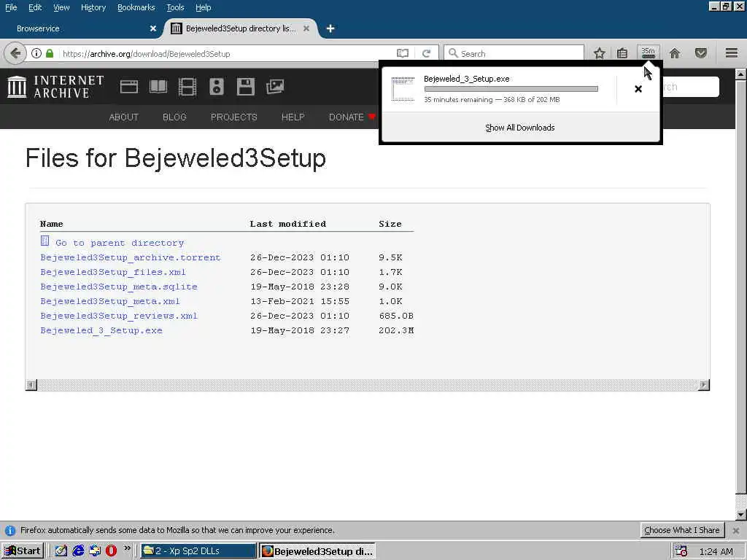
Task: Go to Firefox home page
Action: click(675, 52)
